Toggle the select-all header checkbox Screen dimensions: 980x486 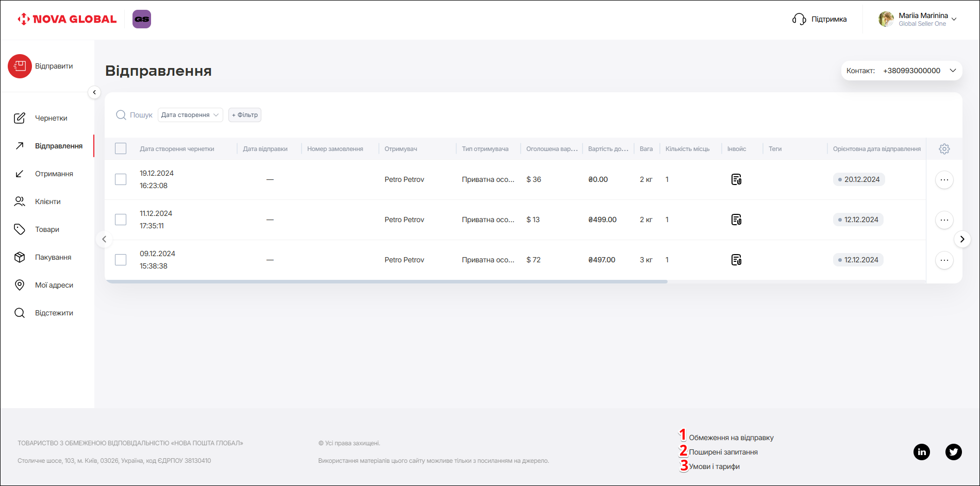121,149
